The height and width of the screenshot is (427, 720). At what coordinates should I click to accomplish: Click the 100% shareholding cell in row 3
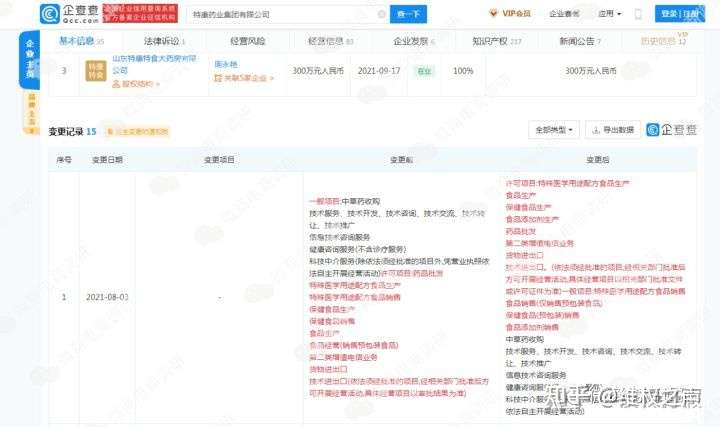(463, 71)
